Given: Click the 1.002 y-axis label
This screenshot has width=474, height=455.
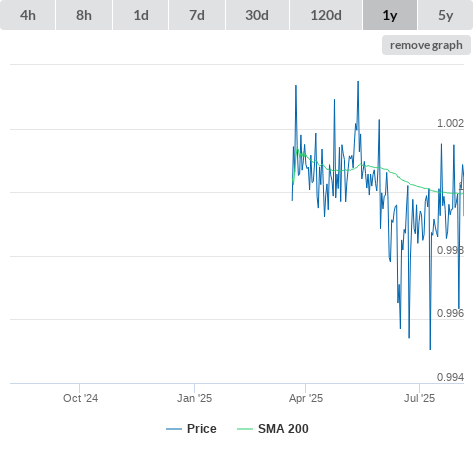Looking at the screenshot, I should (x=450, y=123).
